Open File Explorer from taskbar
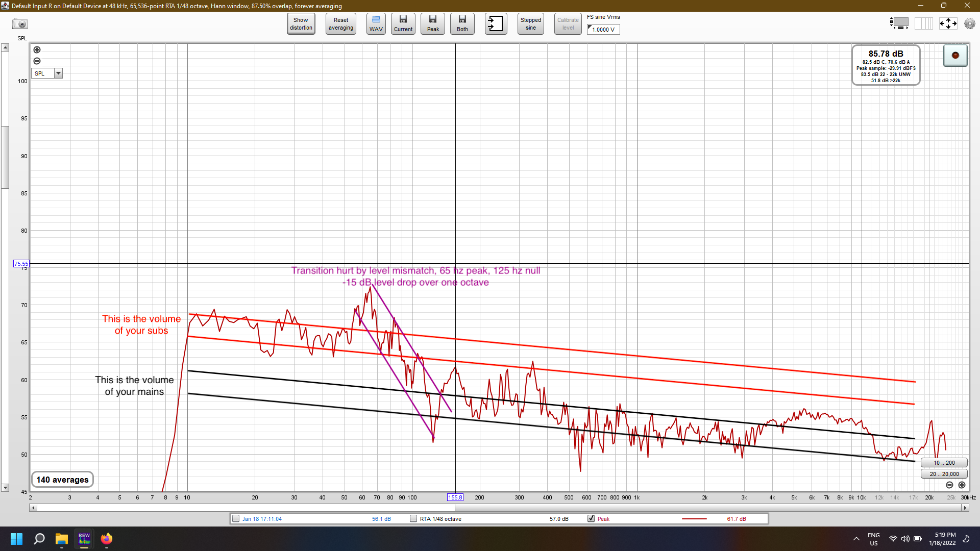The image size is (980, 551). (x=62, y=539)
